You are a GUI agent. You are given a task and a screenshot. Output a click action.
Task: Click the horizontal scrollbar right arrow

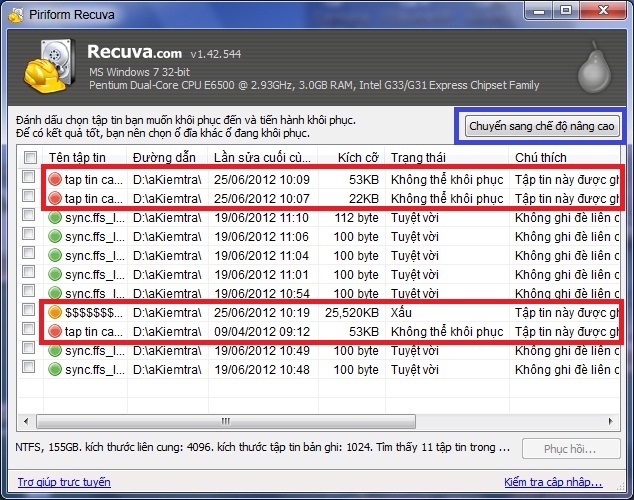(611, 421)
